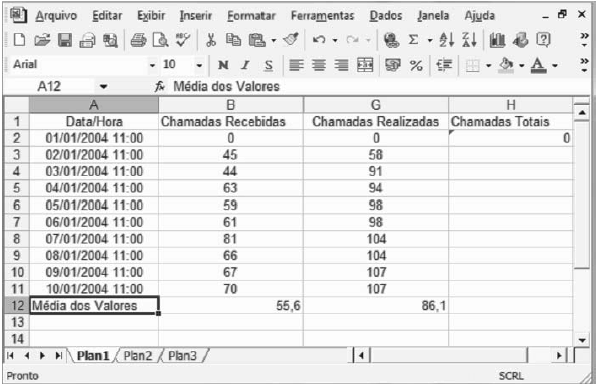The width and height of the screenshot is (598, 386).
Task: Open the Ajuda menu
Action: pos(479,16)
